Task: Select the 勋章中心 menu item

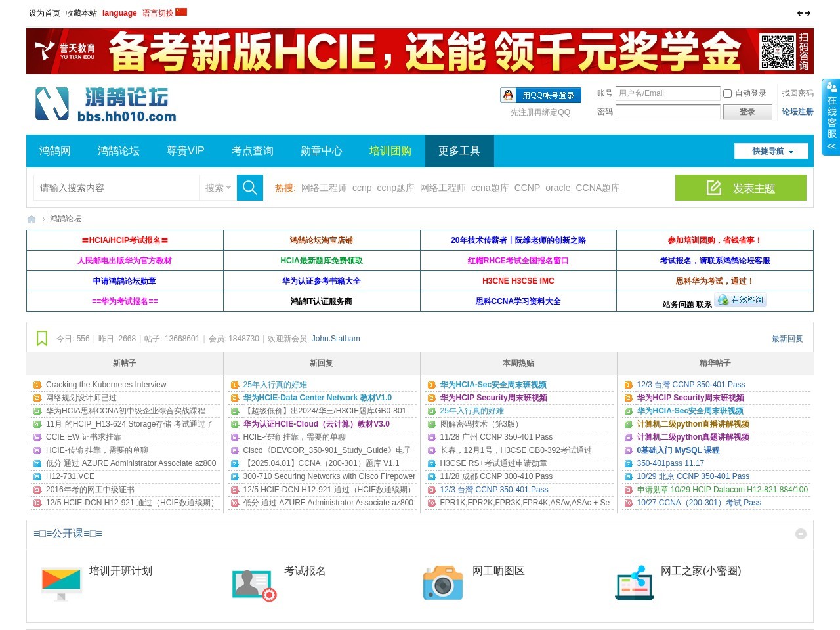Action: [321, 151]
